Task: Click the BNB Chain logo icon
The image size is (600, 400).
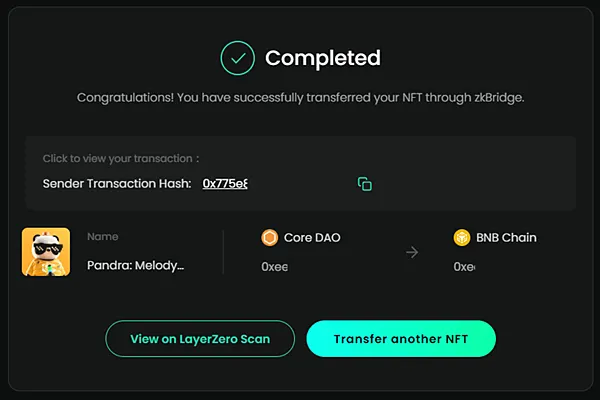Action: click(x=462, y=238)
